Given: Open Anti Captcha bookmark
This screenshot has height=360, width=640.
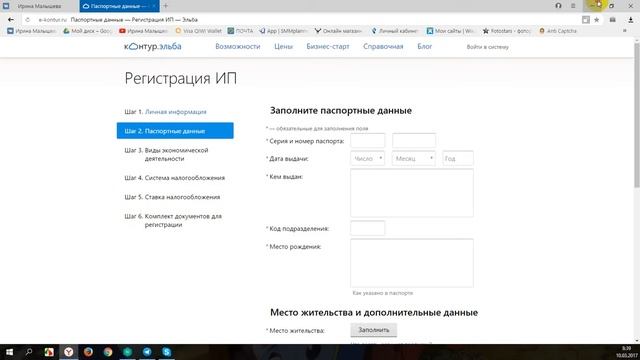Looking at the screenshot, I should pos(558,31).
